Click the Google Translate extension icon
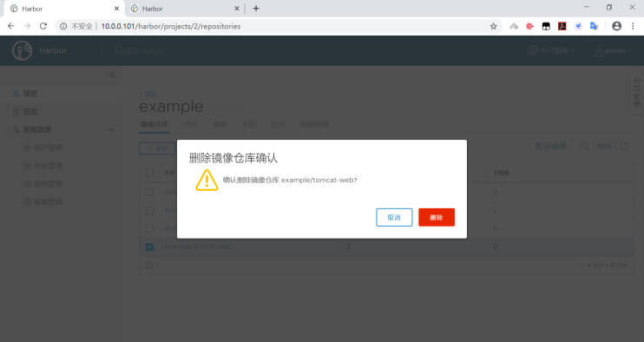Image resolution: width=644 pixels, height=342 pixels. pyautogui.click(x=594, y=26)
